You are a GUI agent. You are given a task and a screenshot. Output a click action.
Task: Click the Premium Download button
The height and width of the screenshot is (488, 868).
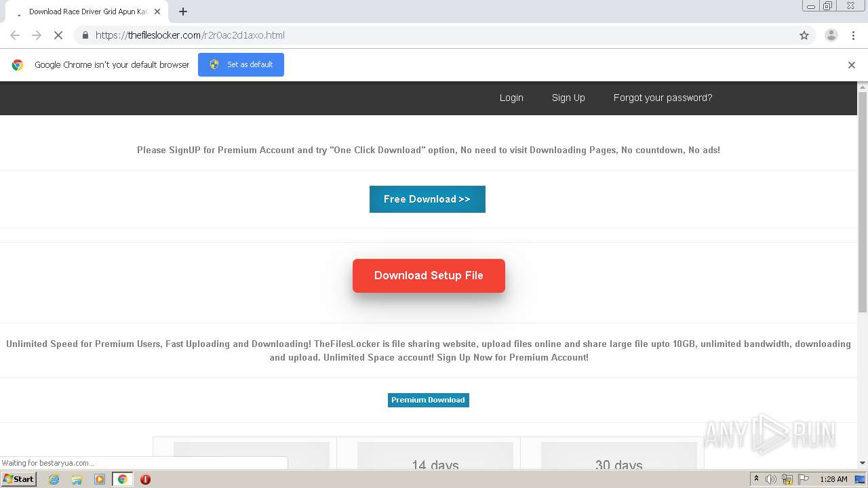click(x=429, y=400)
